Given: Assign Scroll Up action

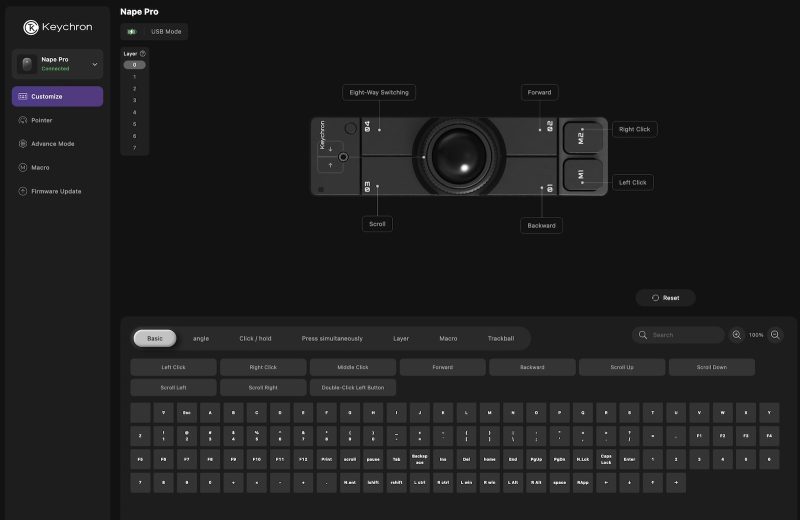Looking at the screenshot, I should (x=622, y=367).
